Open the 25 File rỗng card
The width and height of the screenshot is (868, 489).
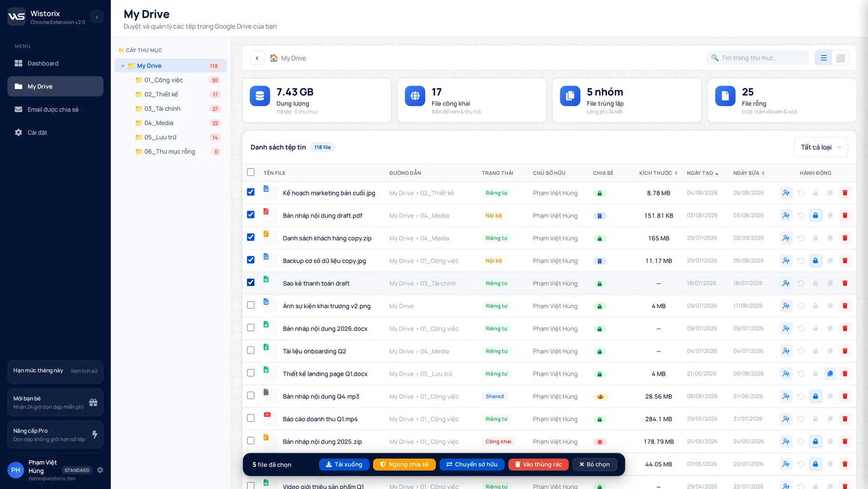(x=782, y=100)
